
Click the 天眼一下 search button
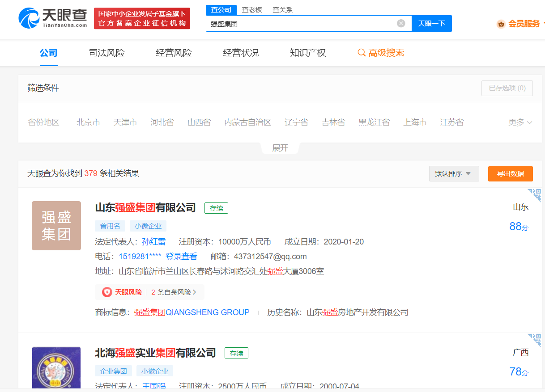click(x=432, y=23)
